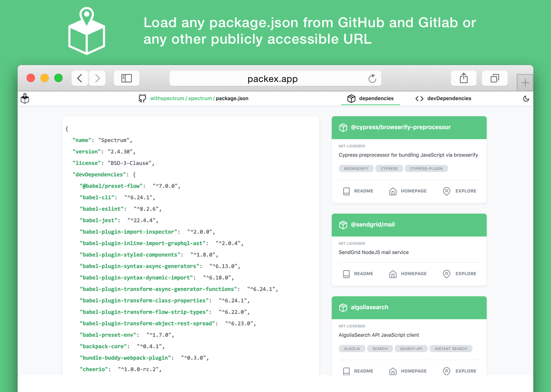Reload the packex.app page
This screenshot has height=392, width=551.
[372, 78]
